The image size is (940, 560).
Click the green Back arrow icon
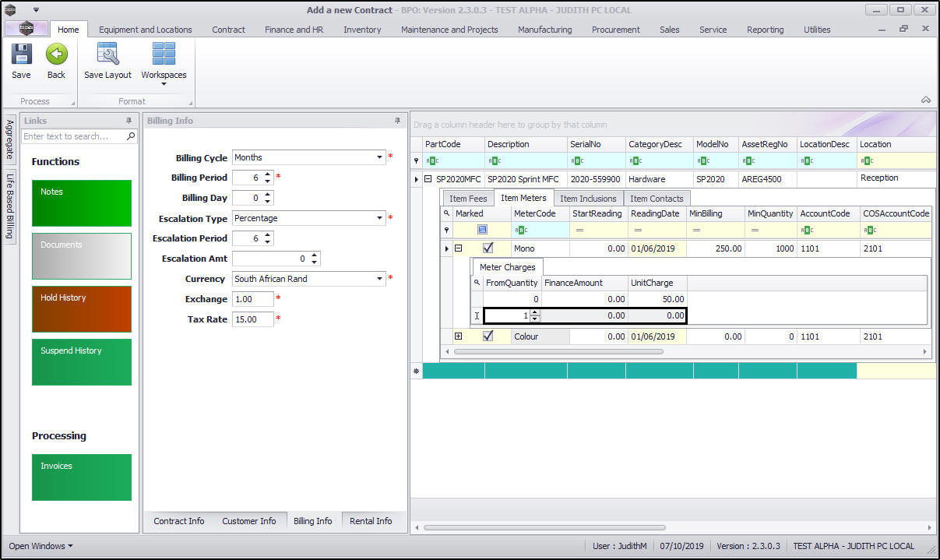point(56,55)
